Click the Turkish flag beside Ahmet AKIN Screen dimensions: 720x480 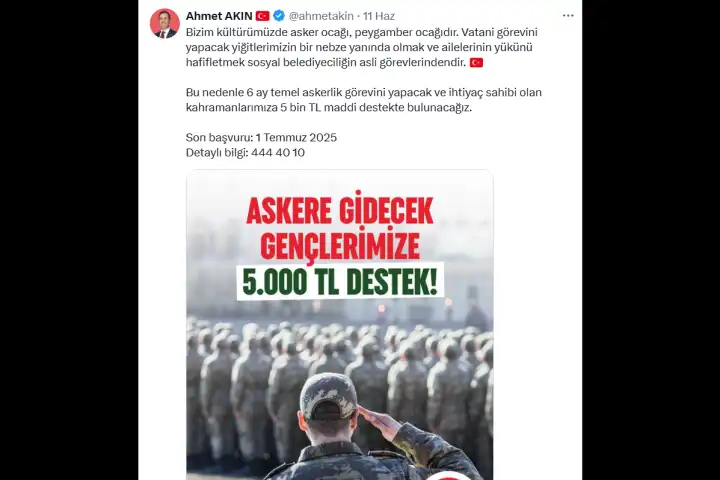(x=263, y=16)
